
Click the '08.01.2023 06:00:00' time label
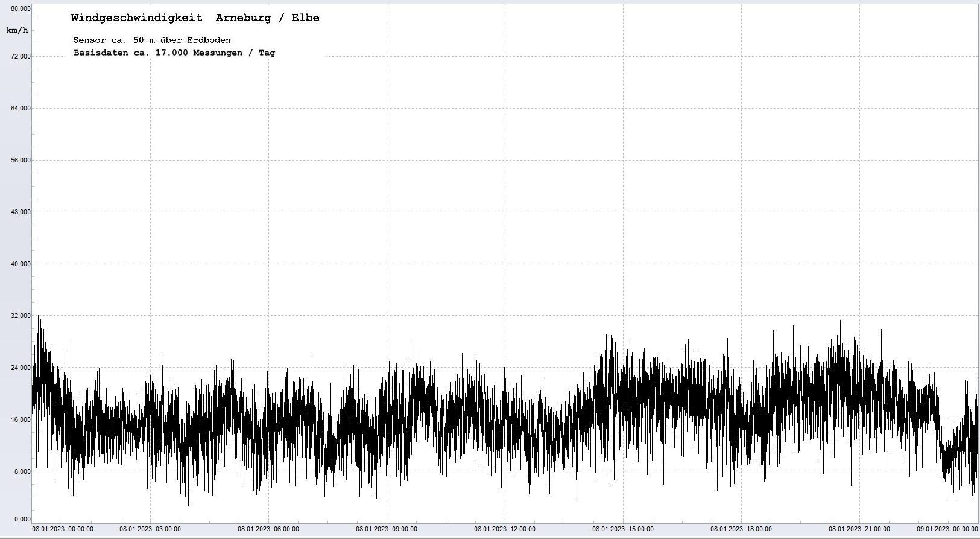[268, 529]
